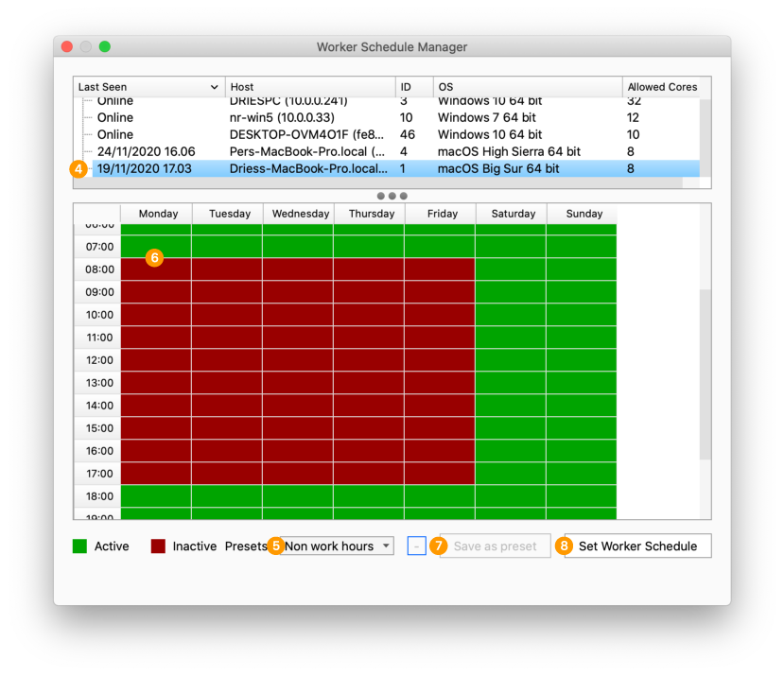The width and height of the screenshot is (784, 676).
Task: Click the three-dot splitter handle
Action: coord(392,196)
